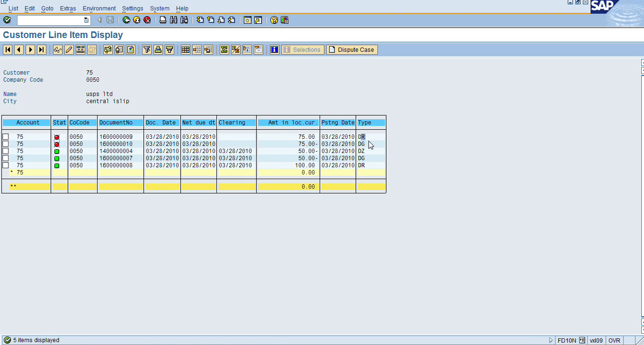Viewport: 644px width, 345px height.
Task: Click the DocumentNo column header
Action: 120,123
